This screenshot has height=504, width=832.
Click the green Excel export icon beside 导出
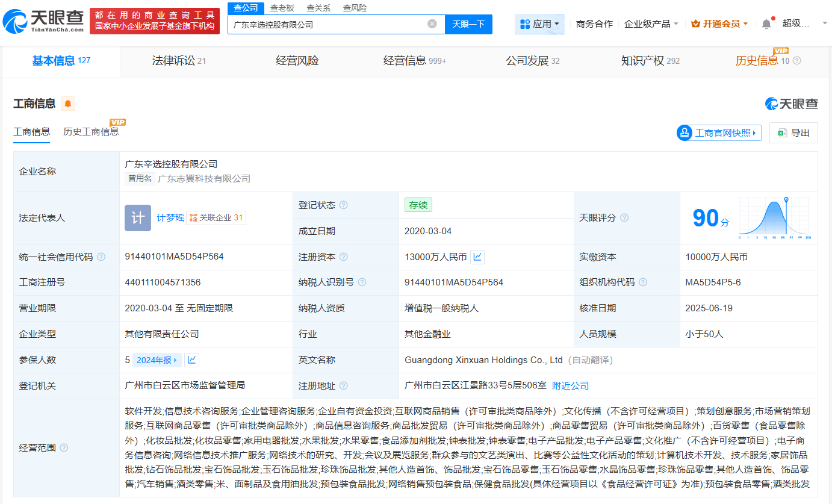(782, 132)
